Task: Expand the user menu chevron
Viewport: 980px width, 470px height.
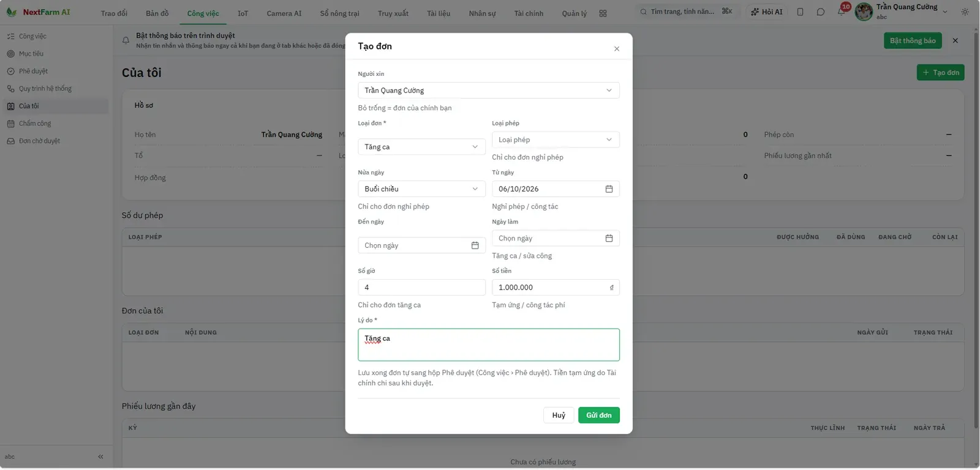Action: tap(945, 12)
